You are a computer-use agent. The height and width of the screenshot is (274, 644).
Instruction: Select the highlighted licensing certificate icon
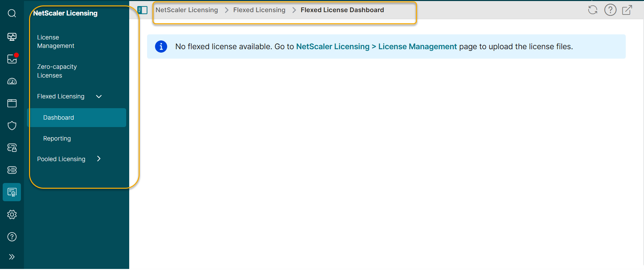(x=12, y=192)
